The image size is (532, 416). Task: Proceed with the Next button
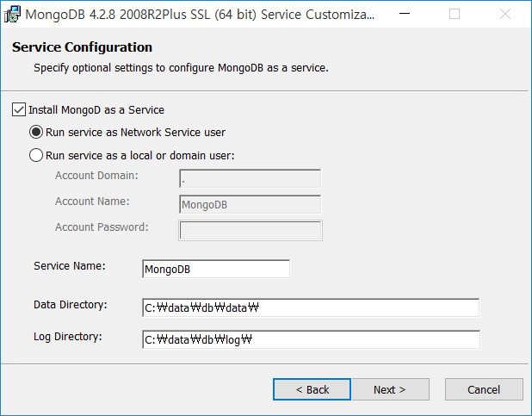[x=391, y=389]
